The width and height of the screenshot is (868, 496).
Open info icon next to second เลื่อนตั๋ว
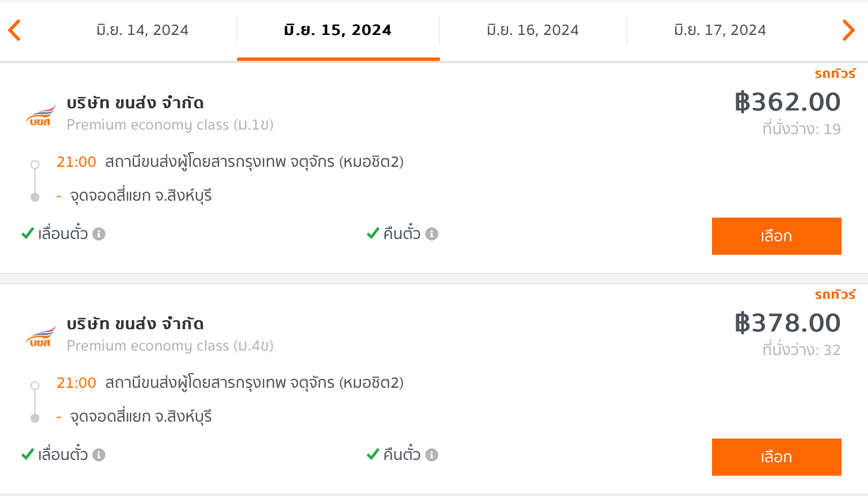tap(99, 455)
